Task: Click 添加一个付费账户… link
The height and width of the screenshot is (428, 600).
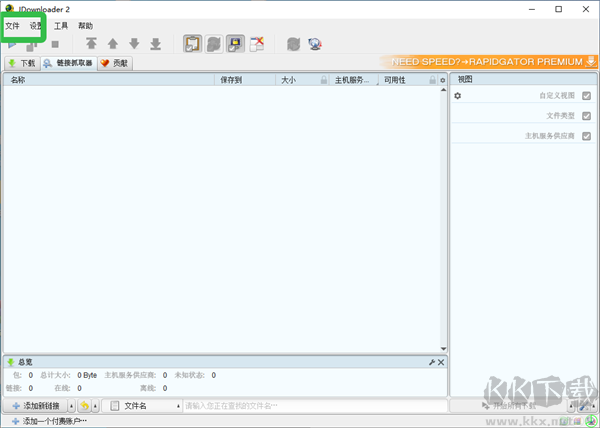Action: (49, 421)
